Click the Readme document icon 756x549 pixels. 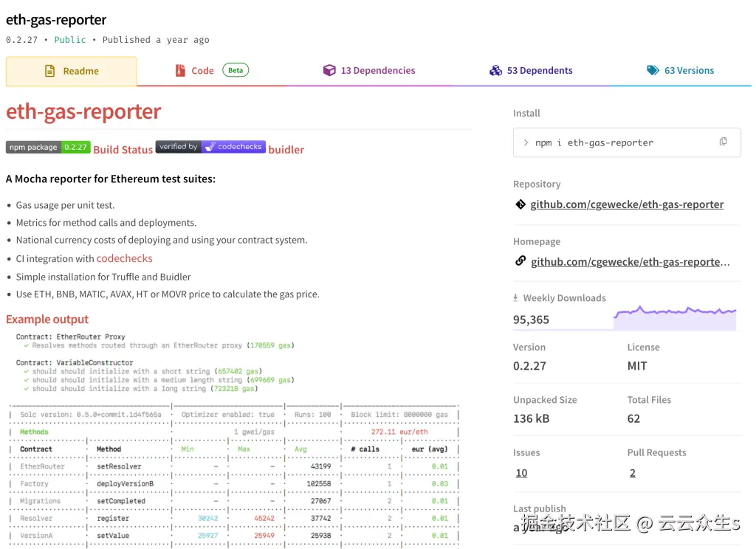click(49, 71)
